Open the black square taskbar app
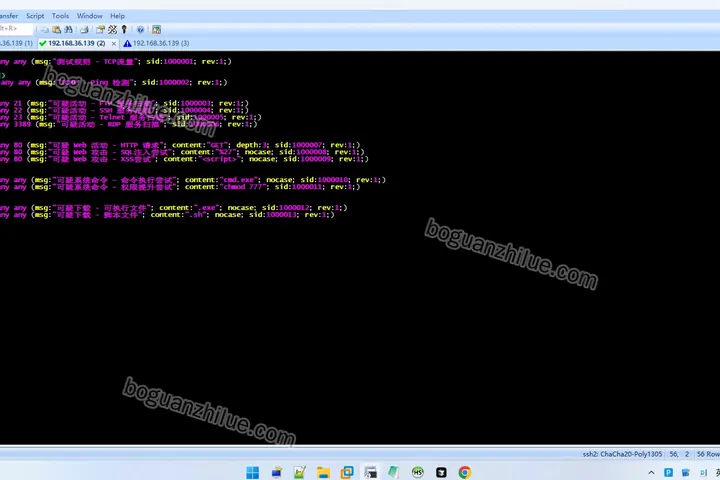Screen dimensions: 720x480 (441, 472)
